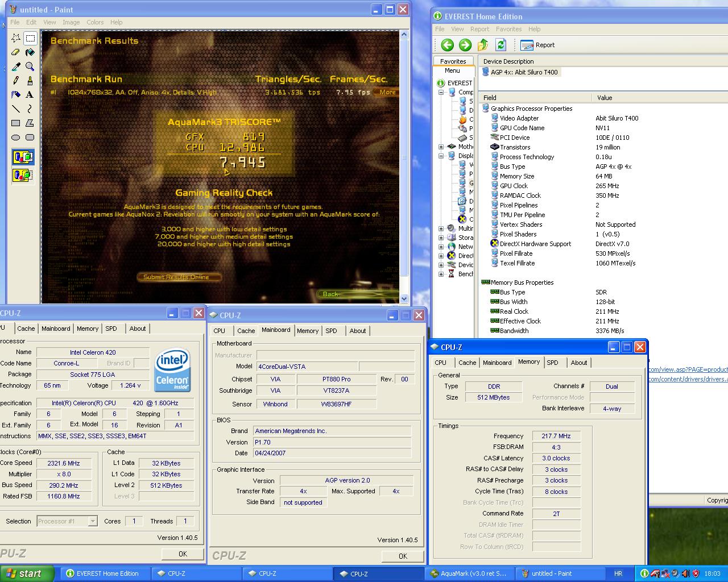Select the DirectX Hardware Support row
This screenshot has width=728, height=582.
603,244
